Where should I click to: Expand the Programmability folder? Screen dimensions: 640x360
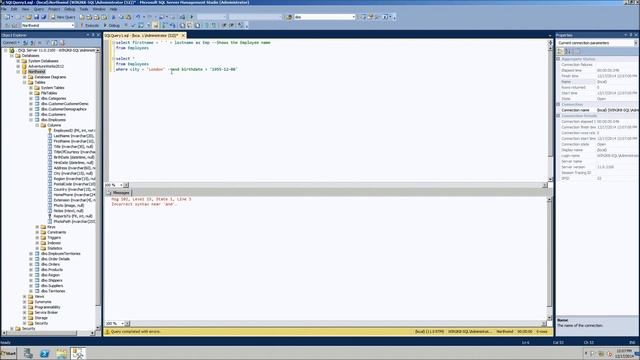coord(24,307)
